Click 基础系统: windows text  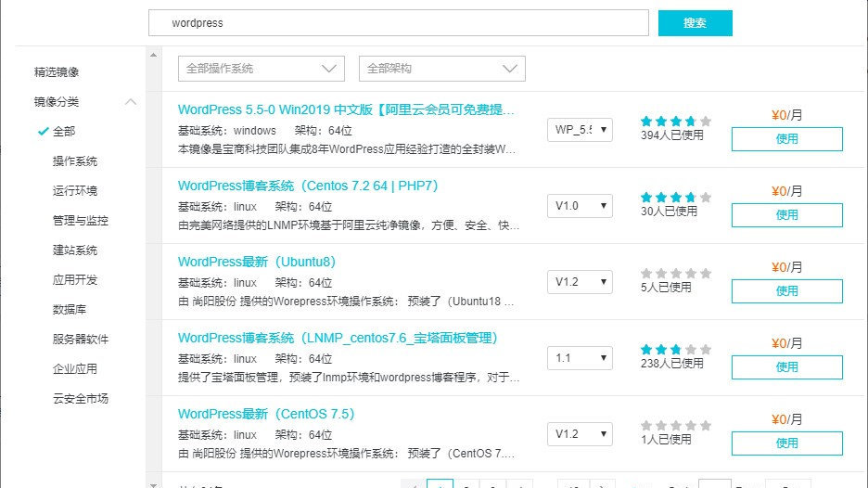pos(227,131)
